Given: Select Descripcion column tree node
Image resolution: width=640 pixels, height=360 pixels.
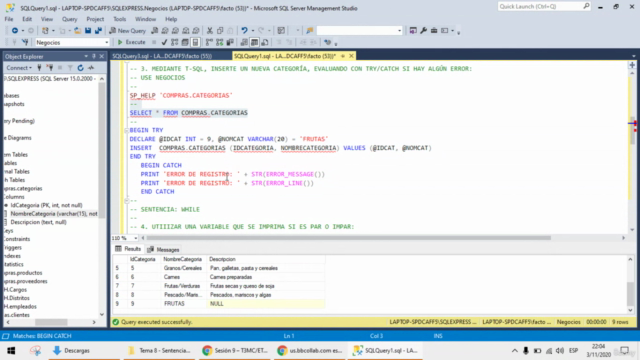Looking at the screenshot, I should (x=38, y=222).
